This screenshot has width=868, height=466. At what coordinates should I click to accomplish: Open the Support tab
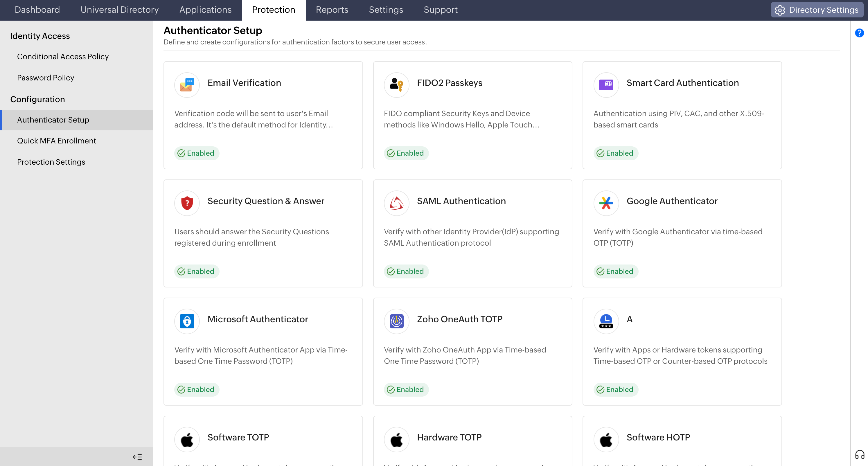(x=441, y=10)
